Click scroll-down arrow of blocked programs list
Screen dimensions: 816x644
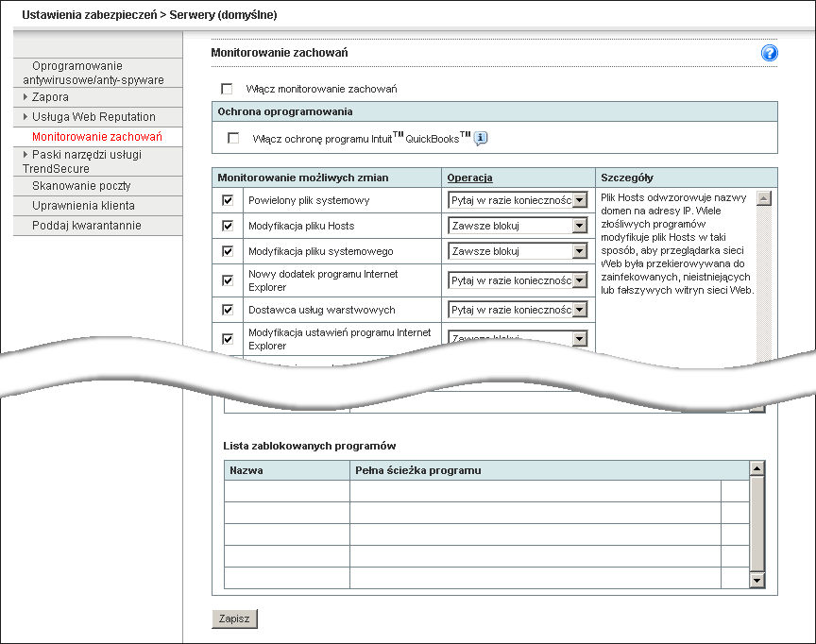[x=757, y=580]
